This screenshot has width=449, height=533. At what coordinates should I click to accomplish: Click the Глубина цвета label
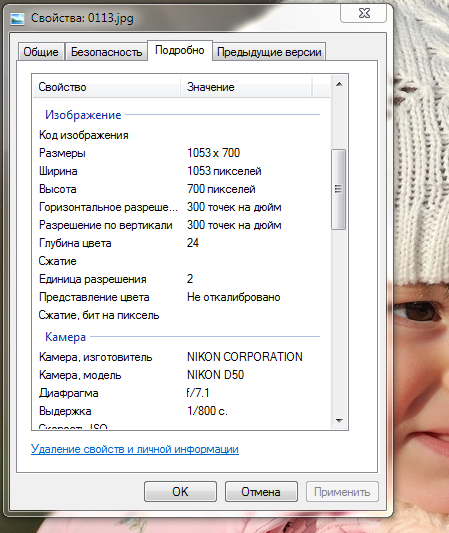pos(75,243)
